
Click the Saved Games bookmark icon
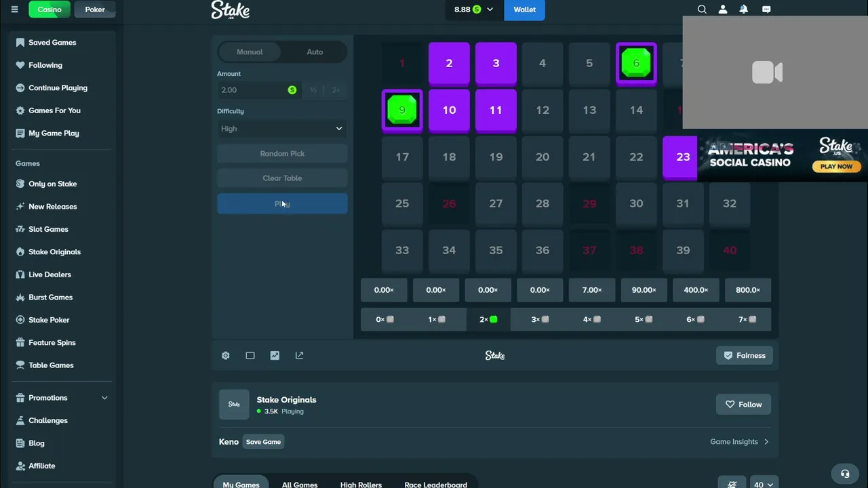tap(20, 42)
